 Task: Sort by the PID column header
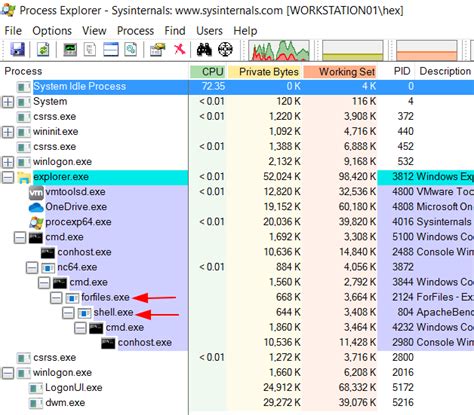397,71
